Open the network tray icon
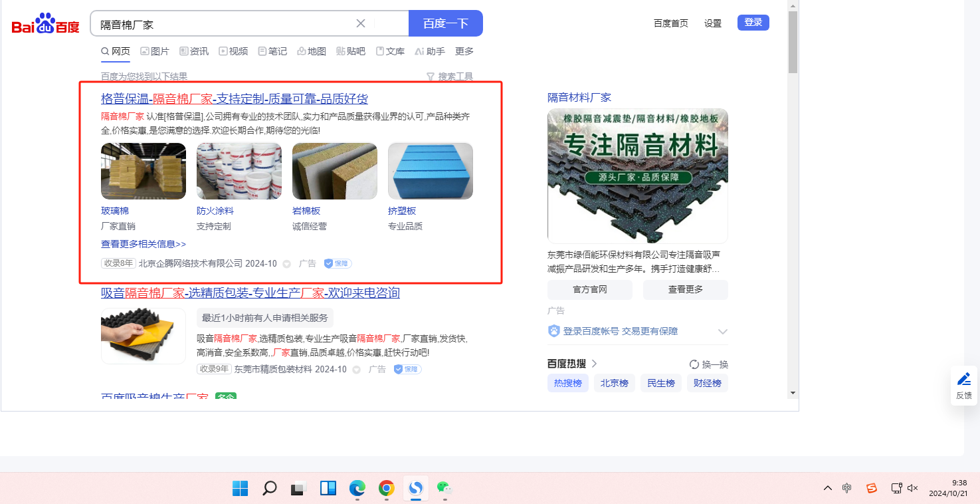The image size is (980, 504). point(896,488)
